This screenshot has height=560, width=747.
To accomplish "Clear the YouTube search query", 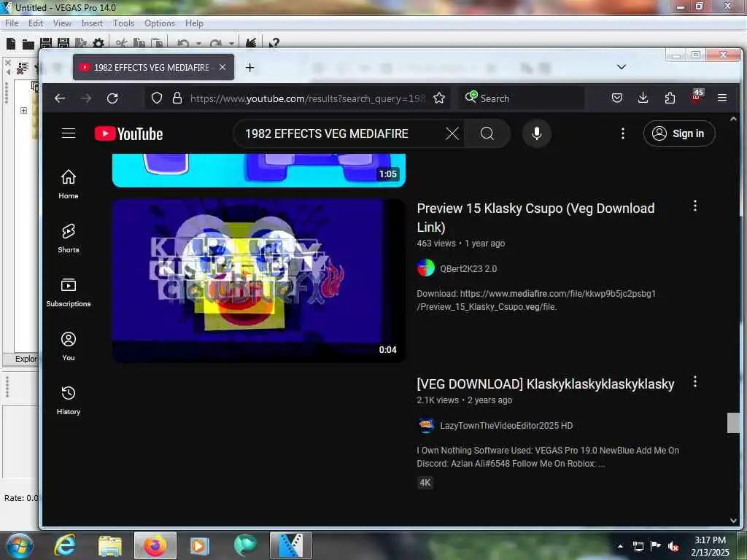I will coord(452,134).
